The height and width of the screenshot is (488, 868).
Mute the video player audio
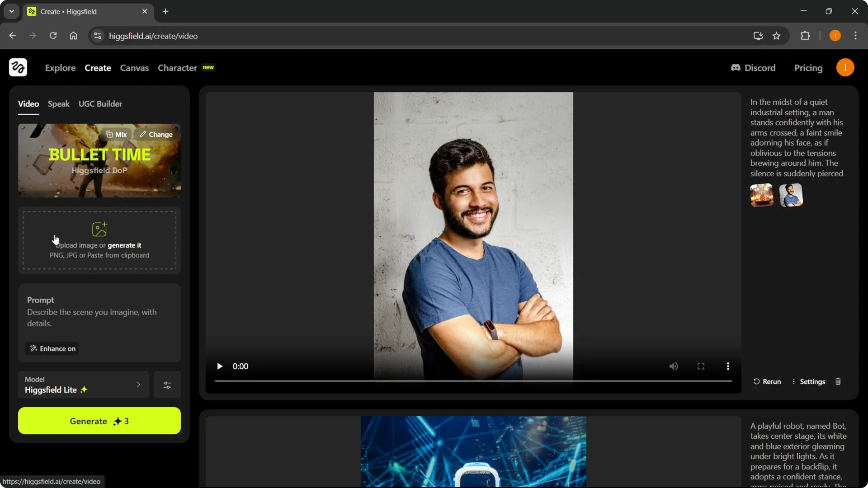point(673,366)
